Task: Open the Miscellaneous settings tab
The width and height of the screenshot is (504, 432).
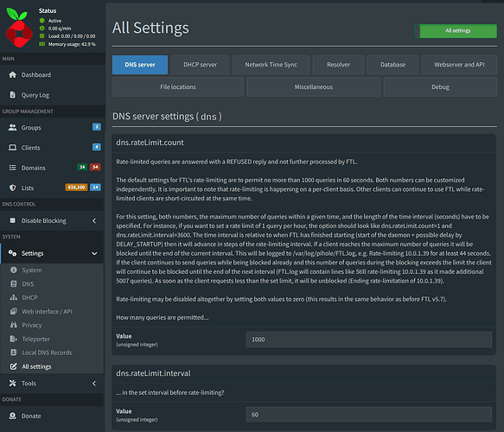Action: [x=314, y=87]
